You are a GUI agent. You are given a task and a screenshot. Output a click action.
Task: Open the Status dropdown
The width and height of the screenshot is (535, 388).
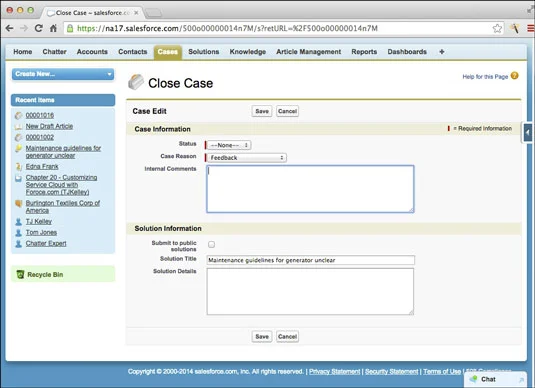tap(229, 145)
